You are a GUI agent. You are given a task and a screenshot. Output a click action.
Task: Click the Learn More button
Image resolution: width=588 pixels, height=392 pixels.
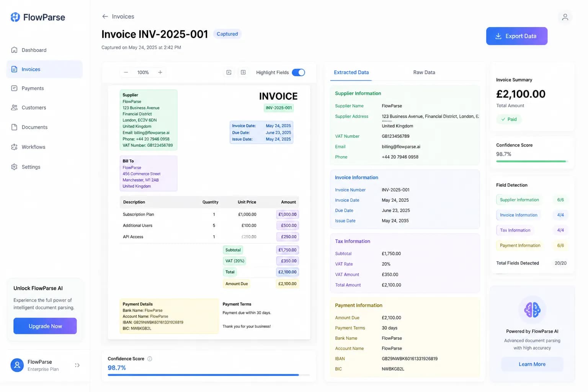[x=532, y=364]
